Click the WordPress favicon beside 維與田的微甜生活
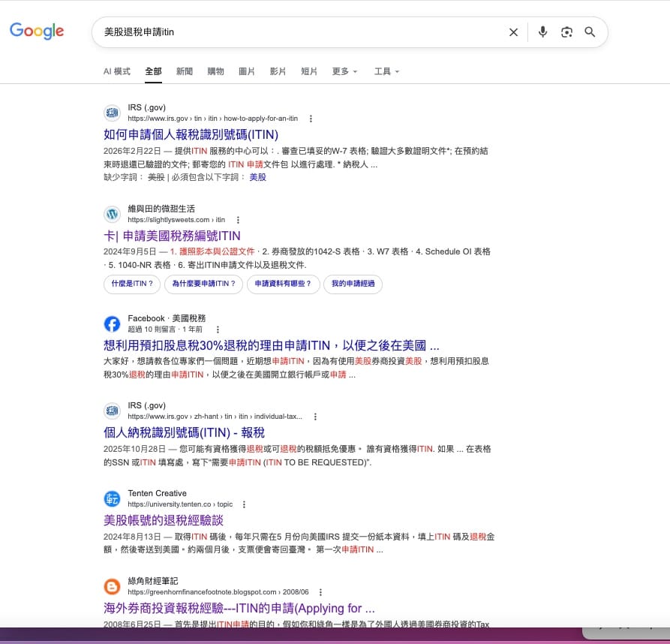The image size is (670, 644). 112,214
